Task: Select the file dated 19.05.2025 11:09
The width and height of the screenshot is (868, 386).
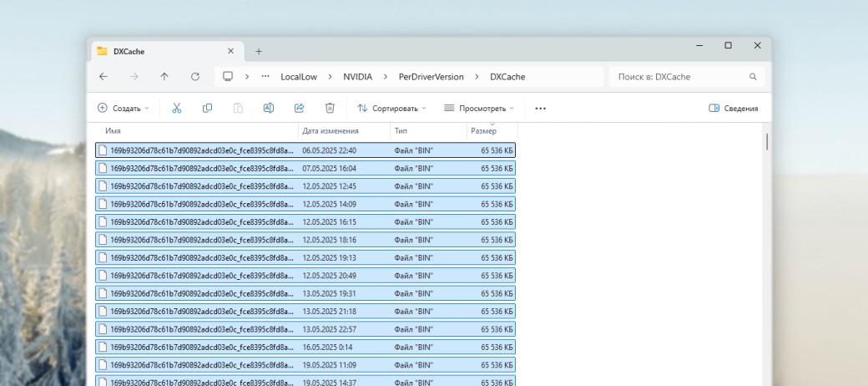Action: tap(305, 365)
